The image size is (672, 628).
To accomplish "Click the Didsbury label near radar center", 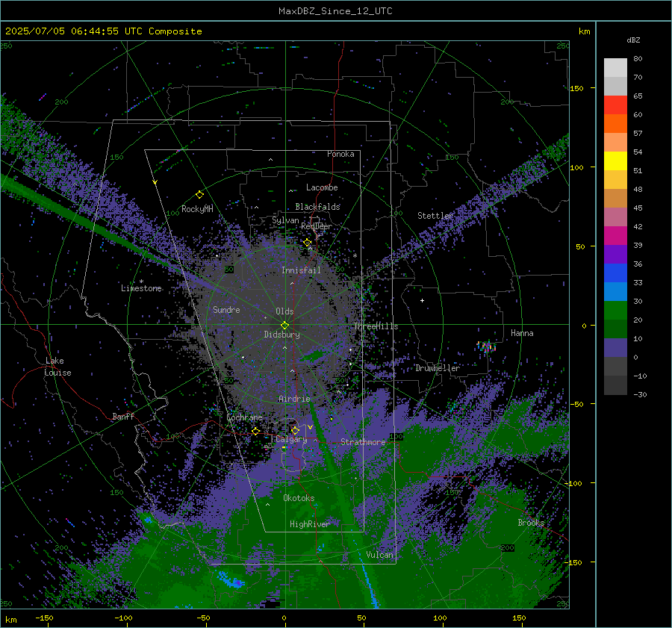I will pos(281,335).
